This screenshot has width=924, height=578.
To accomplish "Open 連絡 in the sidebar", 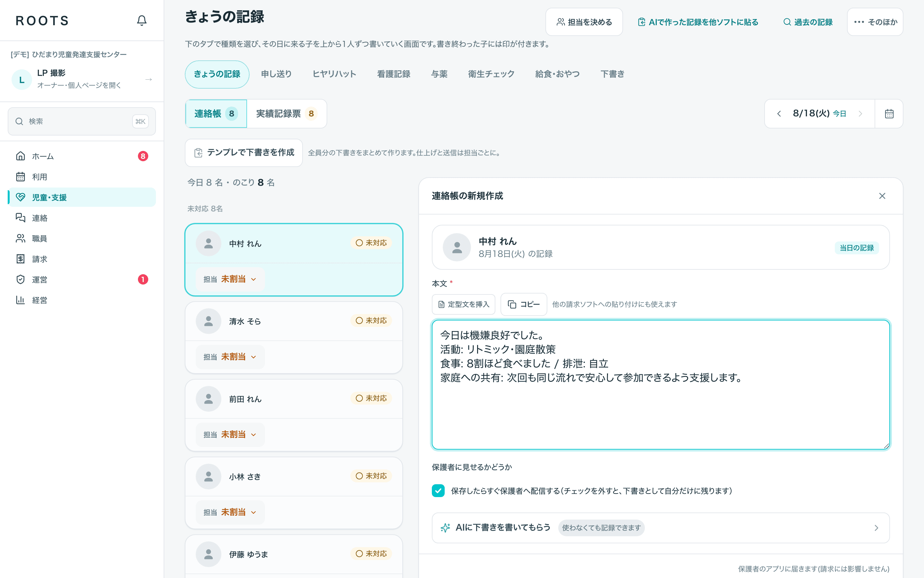I will point(82,218).
